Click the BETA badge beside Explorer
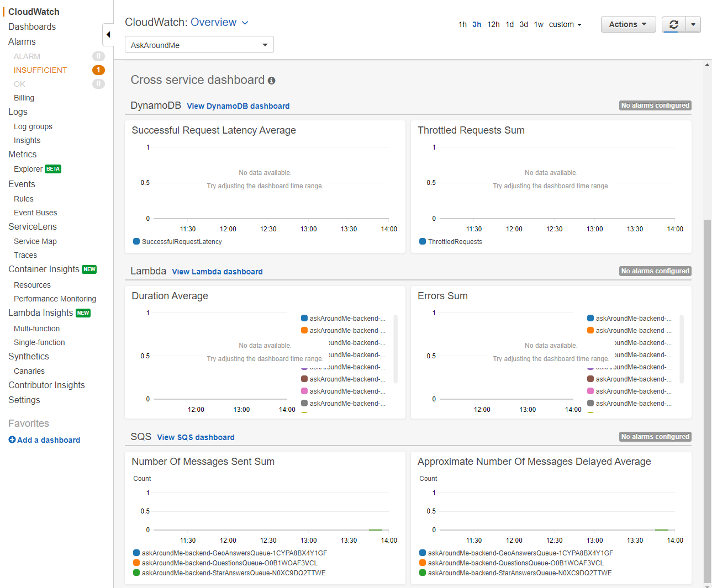Screen dimensions: 712x588 (53, 169)
